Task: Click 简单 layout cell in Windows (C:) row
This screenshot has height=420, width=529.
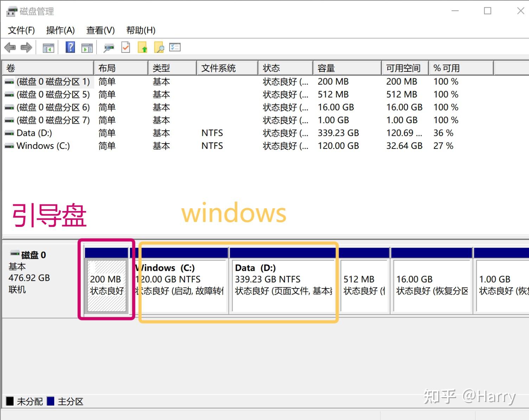Action: pyautogui.click(x=107, y=146)
